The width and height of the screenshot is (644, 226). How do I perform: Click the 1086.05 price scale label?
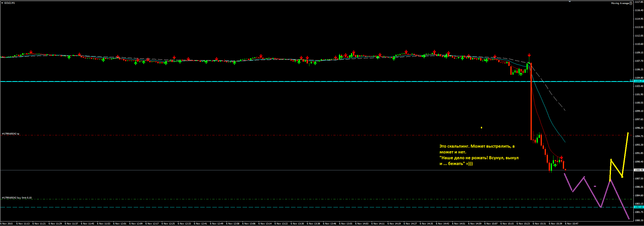click(x=639, y=187)
